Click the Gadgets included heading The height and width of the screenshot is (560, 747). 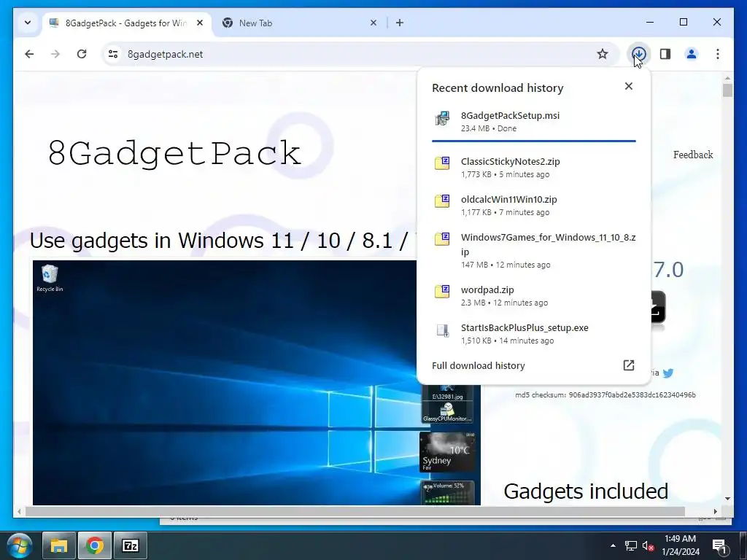[x=586, y=491]
